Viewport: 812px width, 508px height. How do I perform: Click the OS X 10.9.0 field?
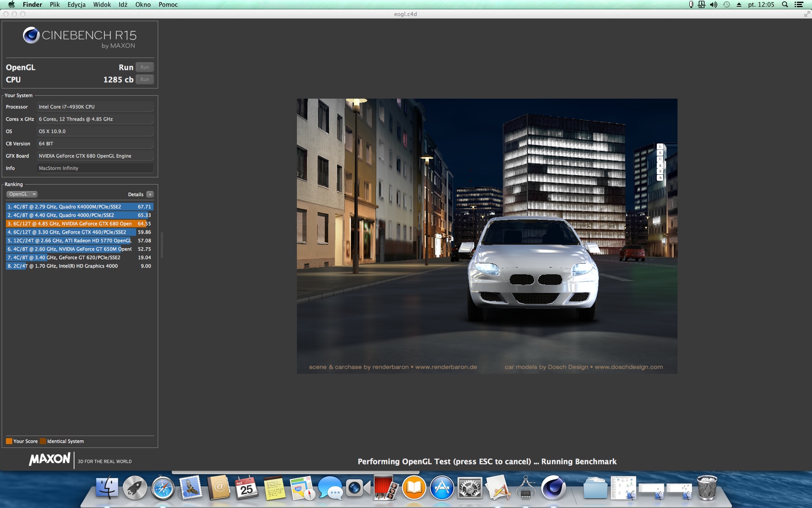(x=95, y=131)
